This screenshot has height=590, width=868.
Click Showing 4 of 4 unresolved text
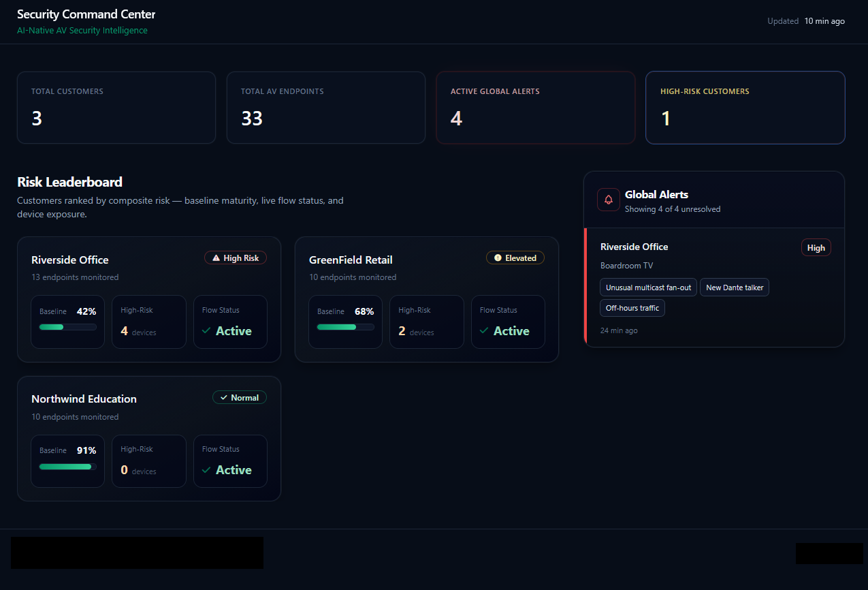673,209
